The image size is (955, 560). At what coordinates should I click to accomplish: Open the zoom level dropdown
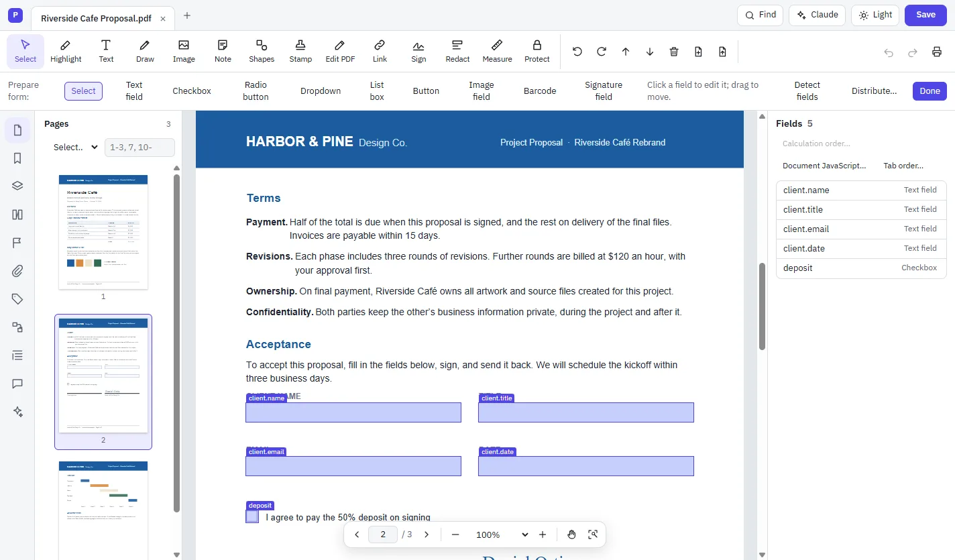click(x=502, y=535)
